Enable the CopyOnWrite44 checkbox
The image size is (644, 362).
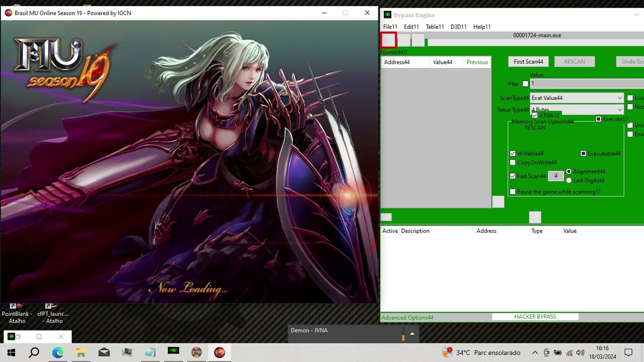pos(513,162)
